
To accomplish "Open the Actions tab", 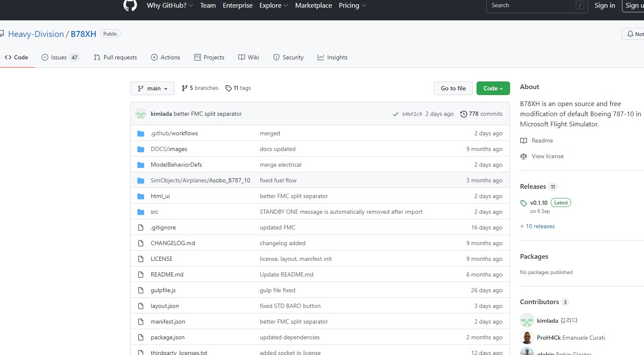I will click(165, 57).
